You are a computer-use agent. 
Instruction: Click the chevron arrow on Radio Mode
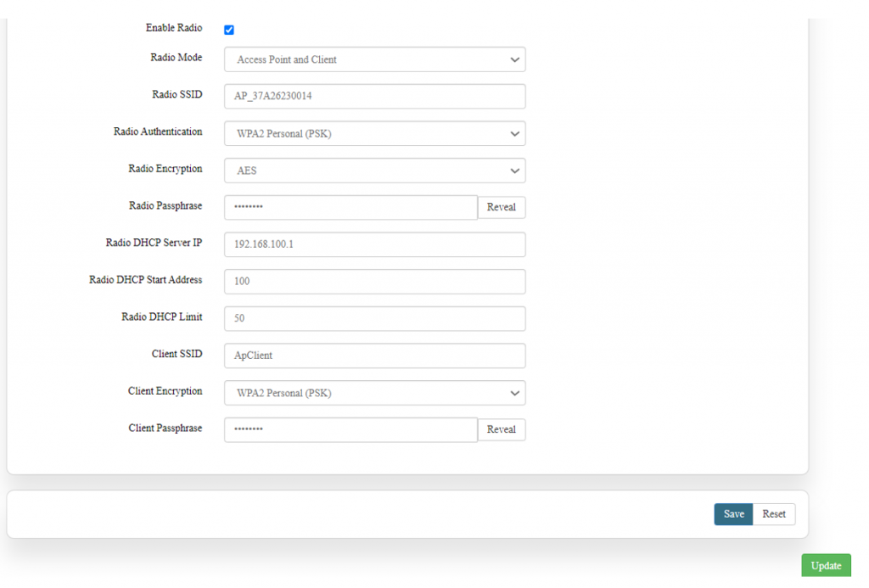tap(514, 60)
